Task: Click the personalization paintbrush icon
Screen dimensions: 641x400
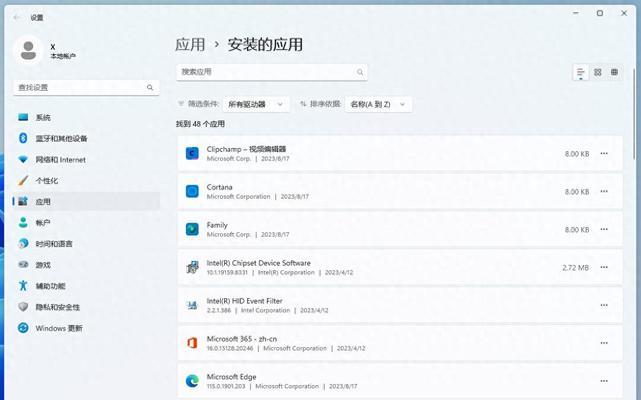Action: click(23, 180)
